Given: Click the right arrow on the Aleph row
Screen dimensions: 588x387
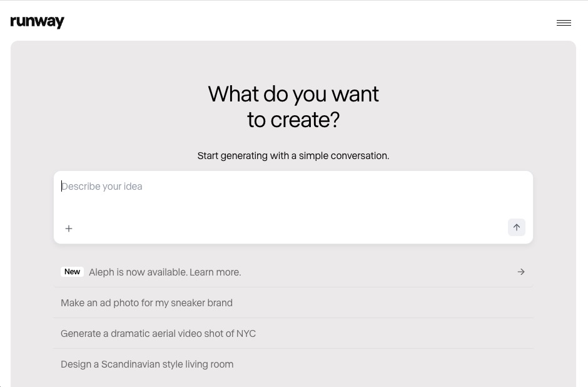Looking at the screenshot, I should [x=521, y=272].
